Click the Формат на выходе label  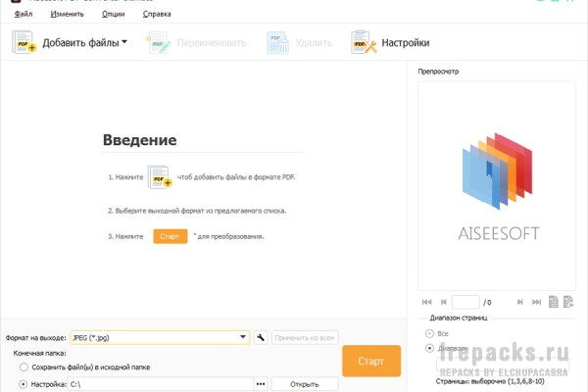35,337
